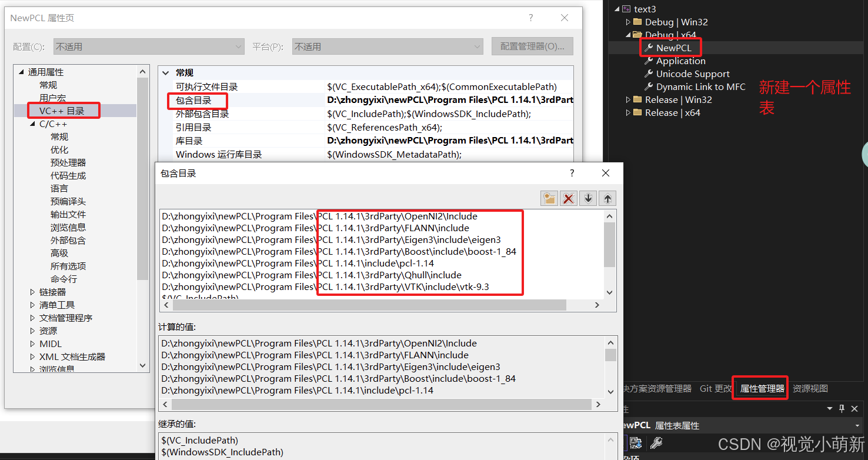Delete selected include path using red X icon
This screenshot has height=460, width=868.
coord(568,198)
